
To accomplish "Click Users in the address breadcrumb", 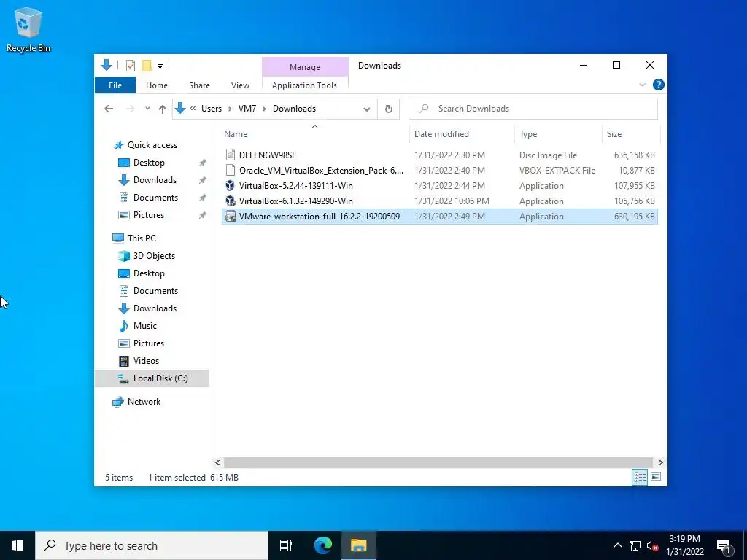I will [211, 109].
